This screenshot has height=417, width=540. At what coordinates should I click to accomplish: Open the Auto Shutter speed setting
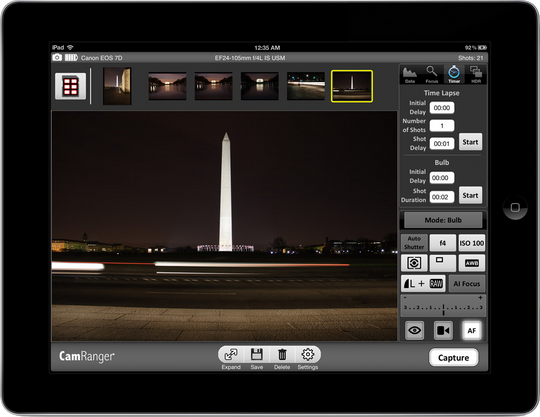point(414,243)
